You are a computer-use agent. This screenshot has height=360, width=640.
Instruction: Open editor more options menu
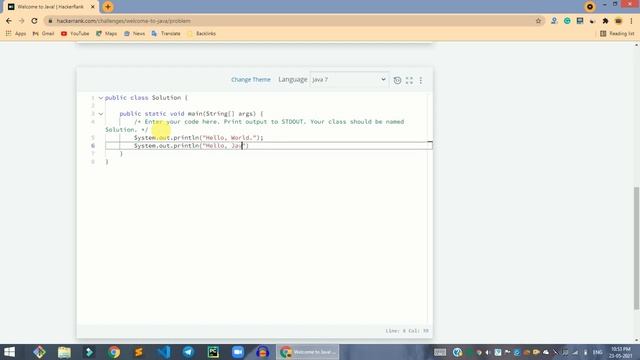tap(421, 80)
